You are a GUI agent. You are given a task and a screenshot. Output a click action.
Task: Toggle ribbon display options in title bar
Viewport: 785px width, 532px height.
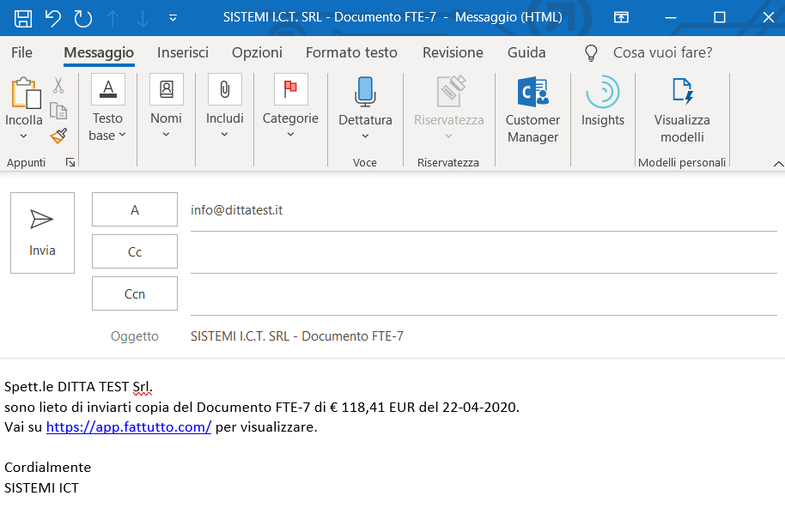(621, 18)
